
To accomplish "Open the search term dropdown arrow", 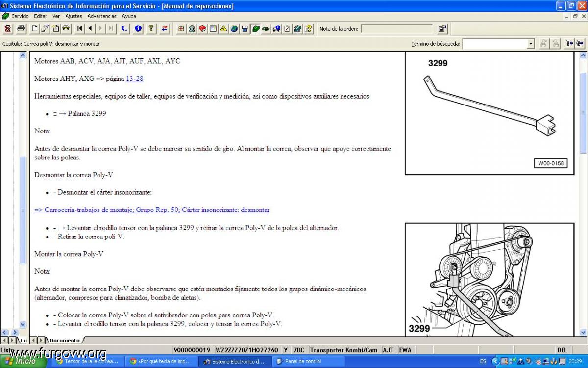I will [530, 44].
